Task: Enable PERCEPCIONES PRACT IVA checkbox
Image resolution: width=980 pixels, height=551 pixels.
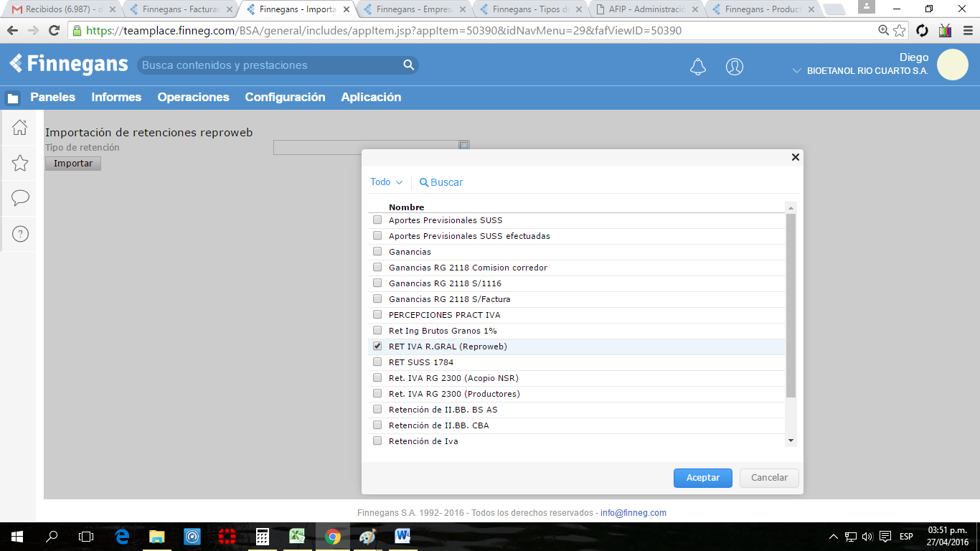Action: point(377,315)
